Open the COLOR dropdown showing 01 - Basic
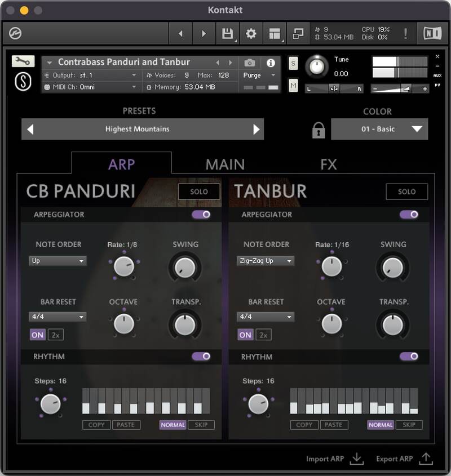The width and height of the screenshot is (451, 476). [380, 128]
